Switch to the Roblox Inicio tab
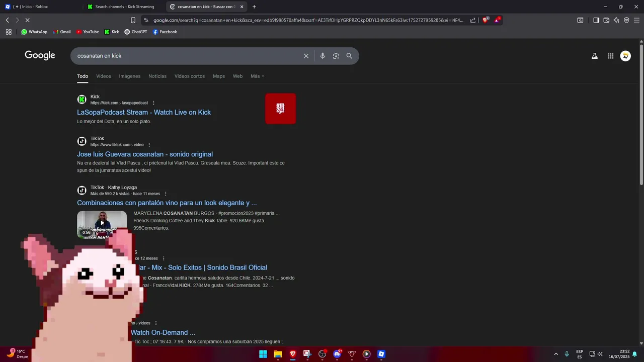This screenshot has height=362, width=644. click(x=41, y=7)
